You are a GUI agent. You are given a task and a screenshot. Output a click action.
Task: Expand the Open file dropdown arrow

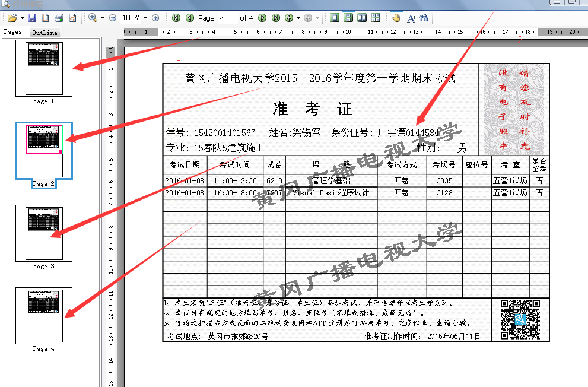tap(22, 18)
